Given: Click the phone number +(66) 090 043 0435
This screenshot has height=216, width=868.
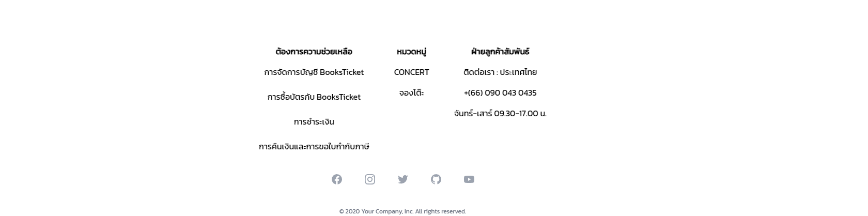Looking at the screenshot, I should (500, 93).
